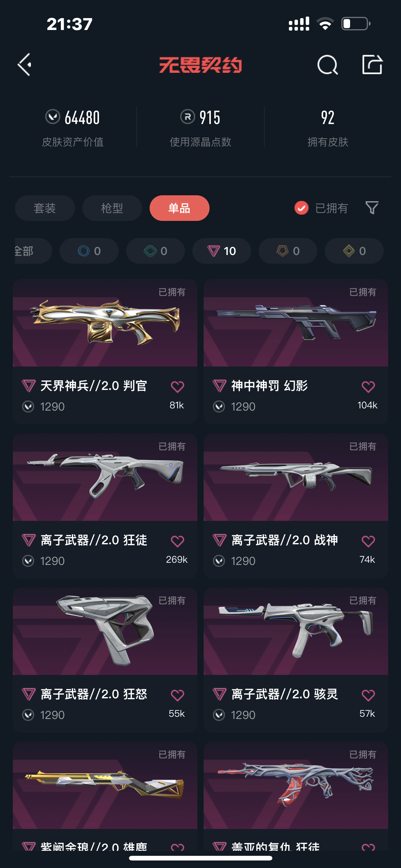The image size is (401, 868).
Task: Open 离子武器//2.0 狂怒 pistol skin card
Action: [105, 660]
